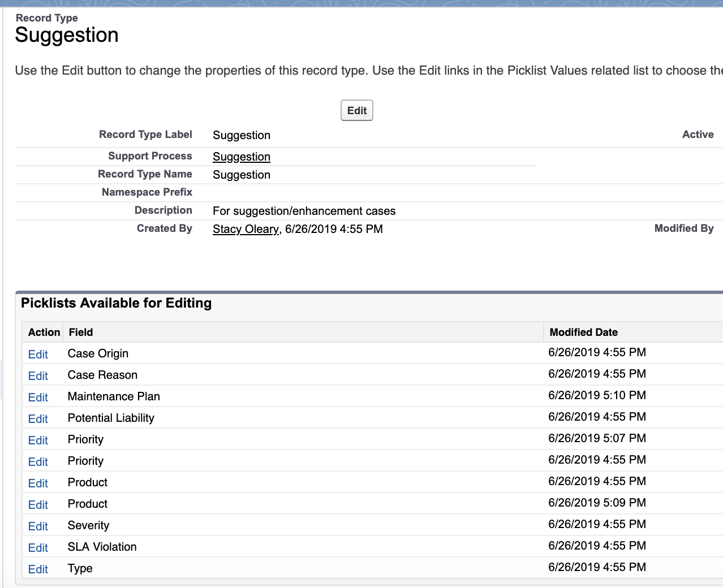Screen dimensions: 723x588
Task: Edit the second Product picklist entry
Action: point(38,505)
